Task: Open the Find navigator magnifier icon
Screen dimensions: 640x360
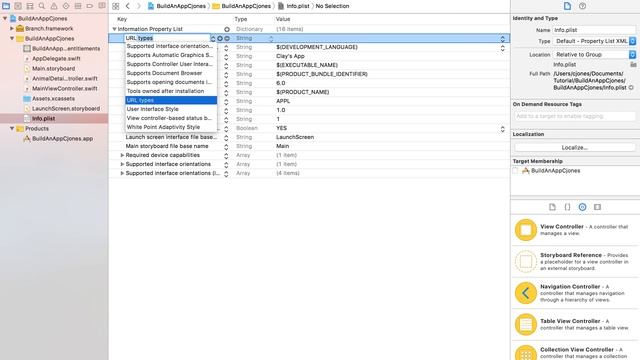Action: [x=42, y=6]
